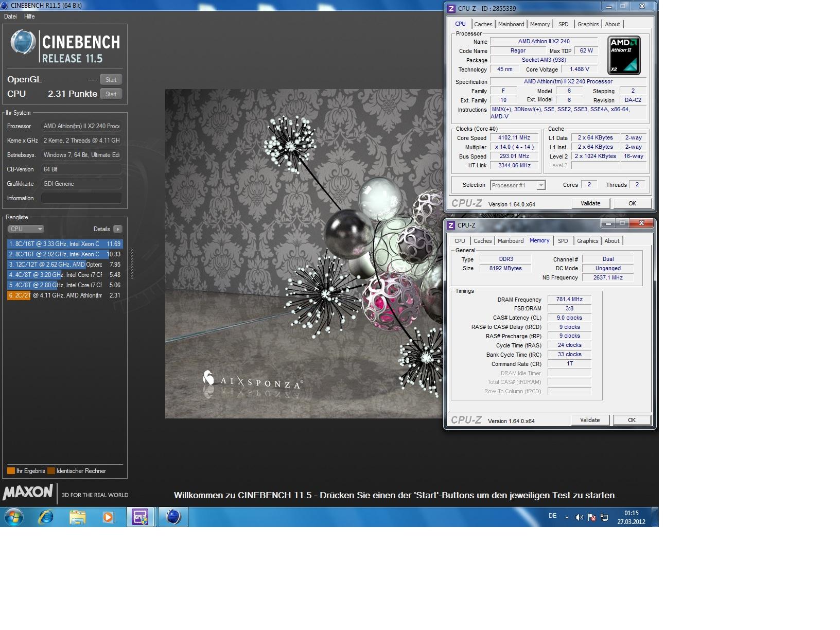Click NB Frequency value 2637.1 MHz

(608, 277)
